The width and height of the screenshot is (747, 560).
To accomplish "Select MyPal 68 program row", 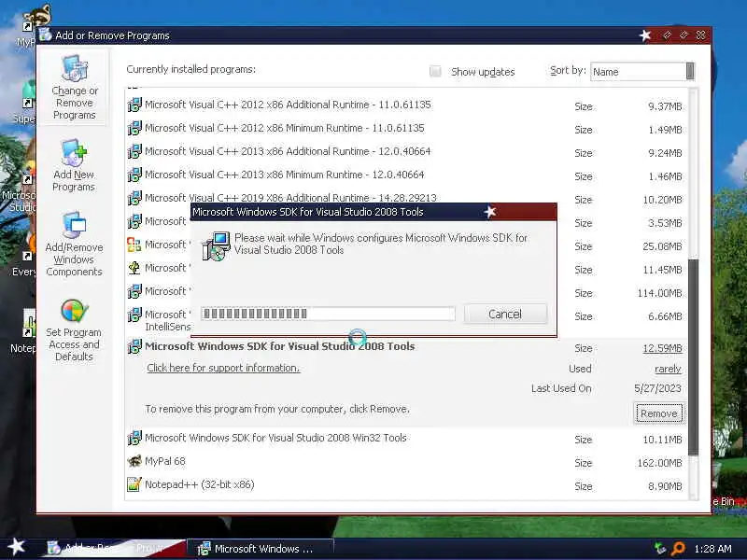I will [406, 461].
